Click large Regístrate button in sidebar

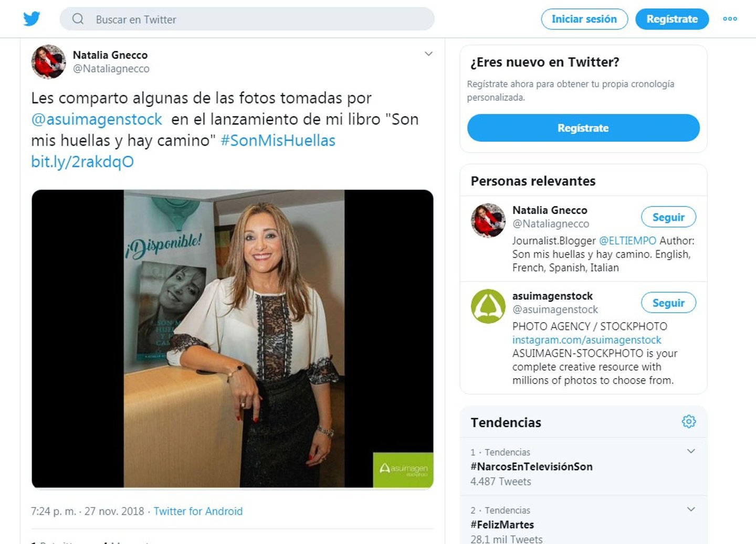click(583, 128)
